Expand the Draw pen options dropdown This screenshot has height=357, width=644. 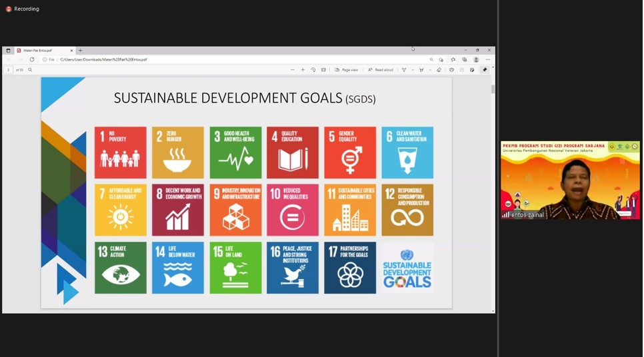click(x=413, y=70)
